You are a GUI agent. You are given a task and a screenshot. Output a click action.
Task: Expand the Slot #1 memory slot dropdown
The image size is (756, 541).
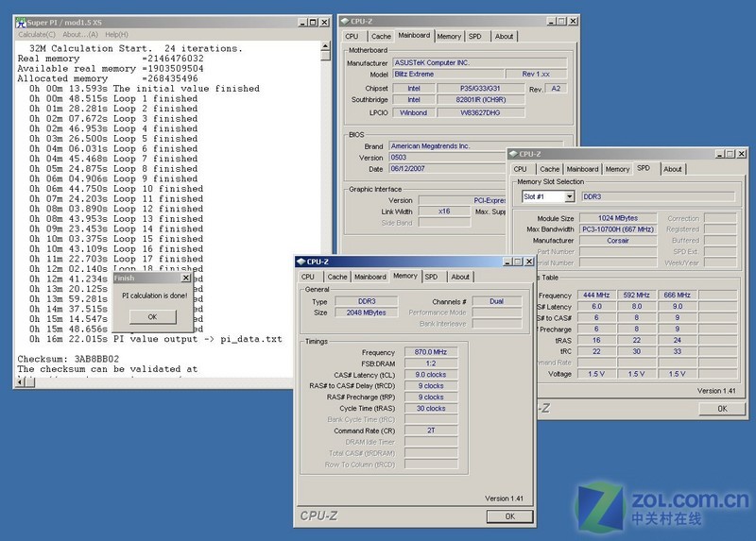(x=570, y=196)
